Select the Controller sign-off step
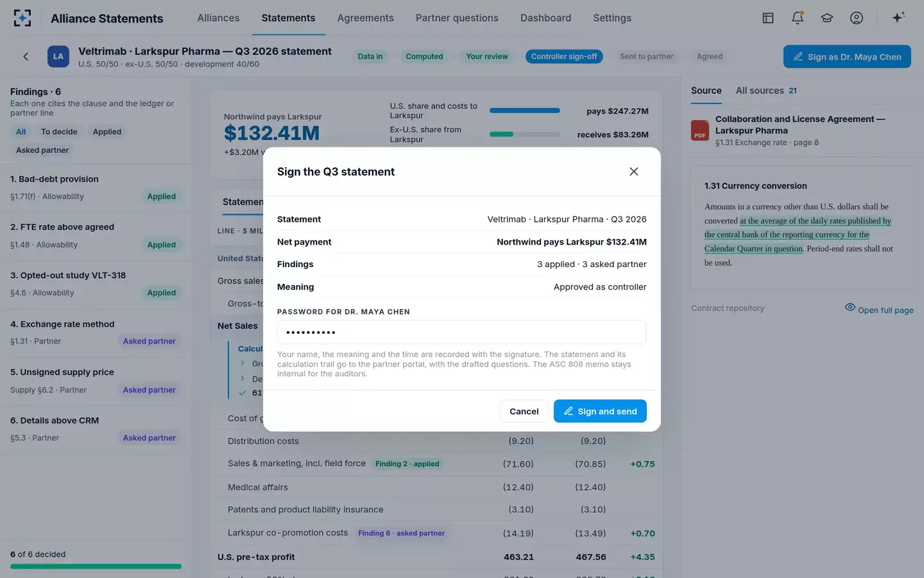Image resolution: width=924 pixels, height=578 pixels. coord(564,57)
